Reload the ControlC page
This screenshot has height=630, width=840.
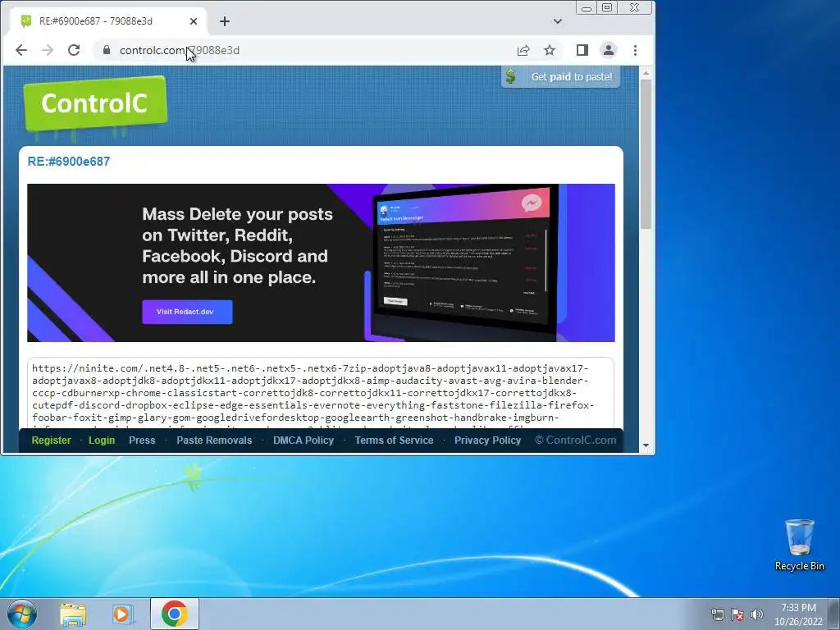[74, 50]
